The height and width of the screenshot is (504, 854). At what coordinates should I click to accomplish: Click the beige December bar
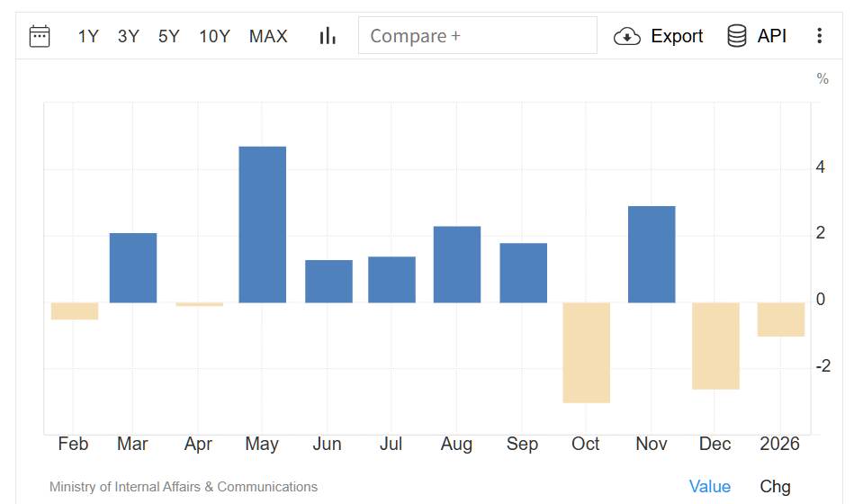point(715,346)
